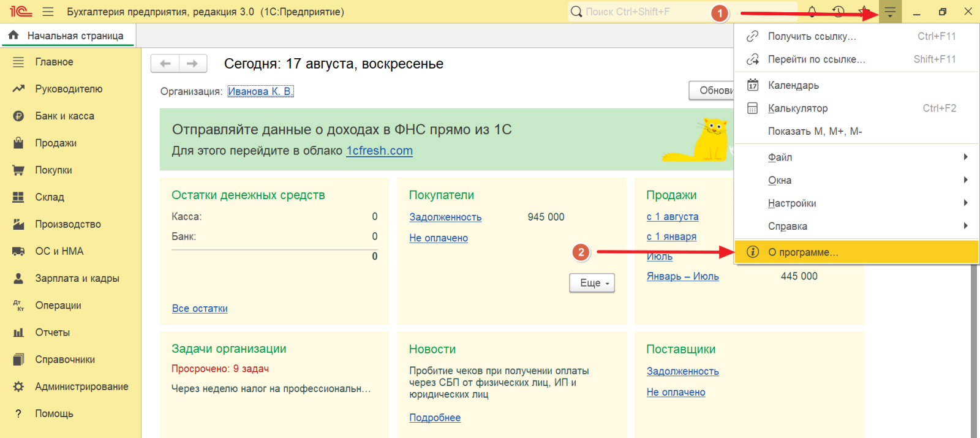Click the Все остатки link
The image size is (980, 438).
200,309
